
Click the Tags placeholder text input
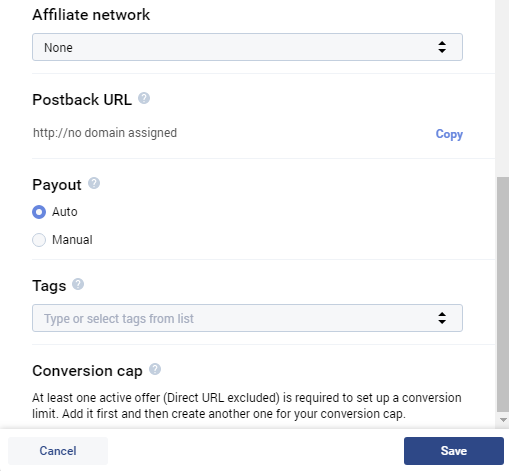[119, 319]
